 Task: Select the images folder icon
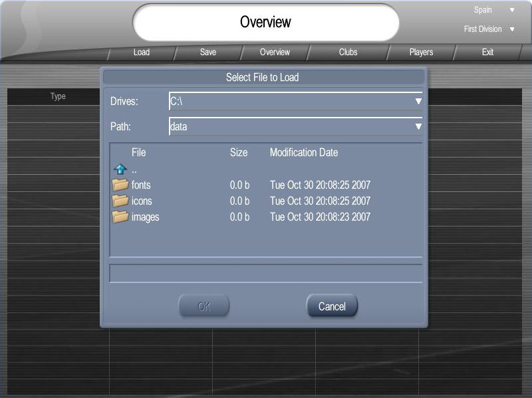coord(120,217)
